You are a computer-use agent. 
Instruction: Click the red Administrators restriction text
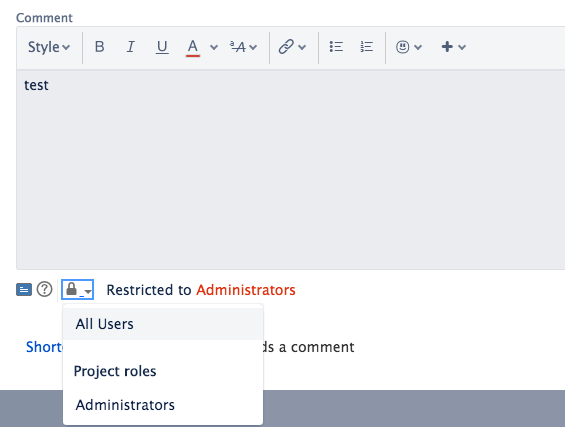click(246, 290)
